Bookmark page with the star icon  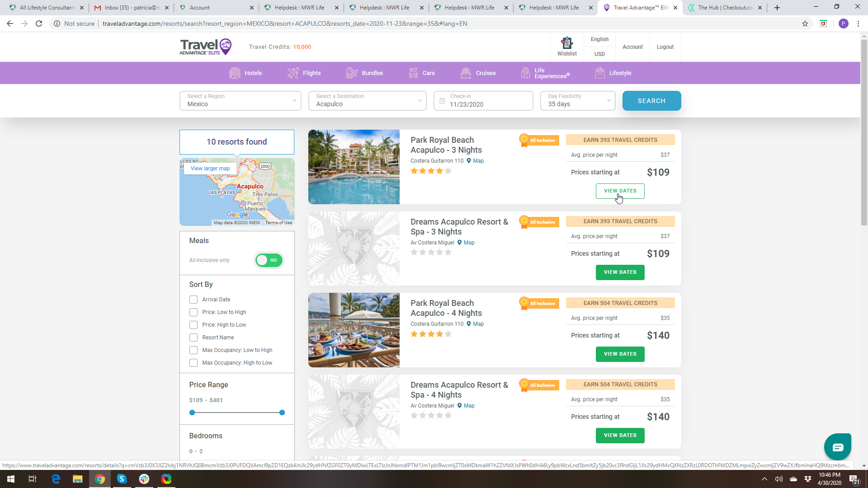[805, 23]
